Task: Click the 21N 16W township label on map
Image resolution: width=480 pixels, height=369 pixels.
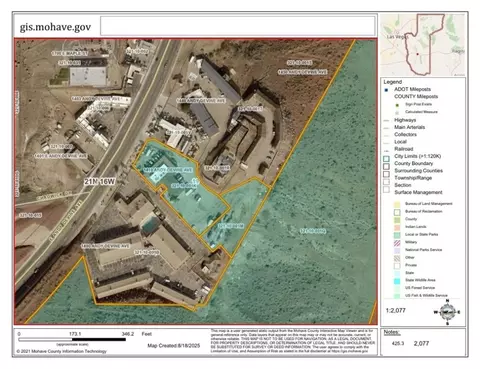Action: [99, 182]
